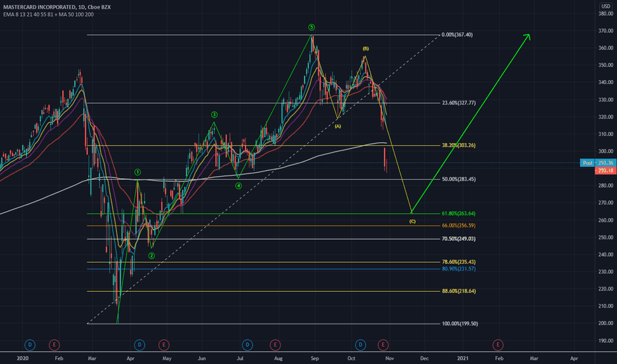Open the dividend D marker in April
This screenshot has height=364, width=617.
click(139, 345)
